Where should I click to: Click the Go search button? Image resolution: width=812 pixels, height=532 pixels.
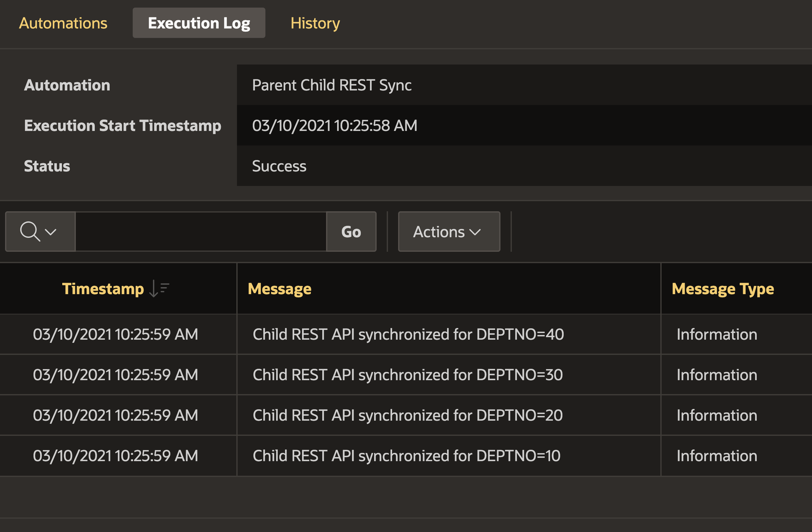[351, 232]
